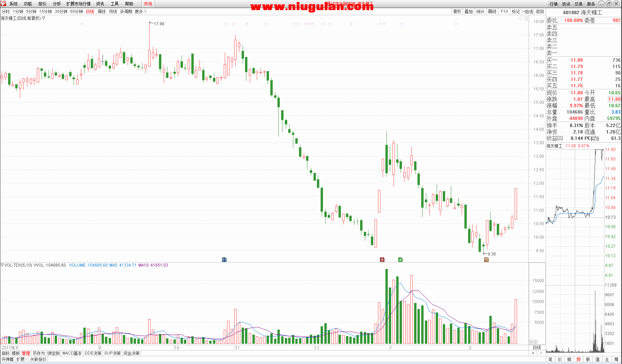Click the orange 榜 marker on timeline

(486, 260)
